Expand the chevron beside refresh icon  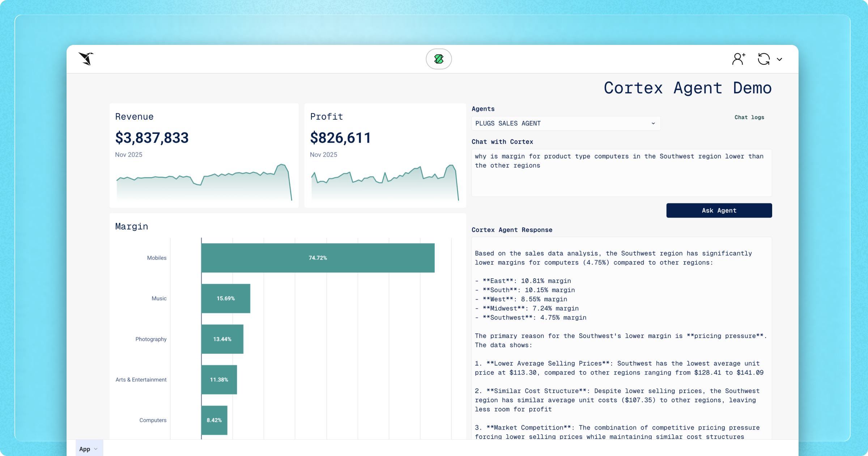(x=780, y=59)
